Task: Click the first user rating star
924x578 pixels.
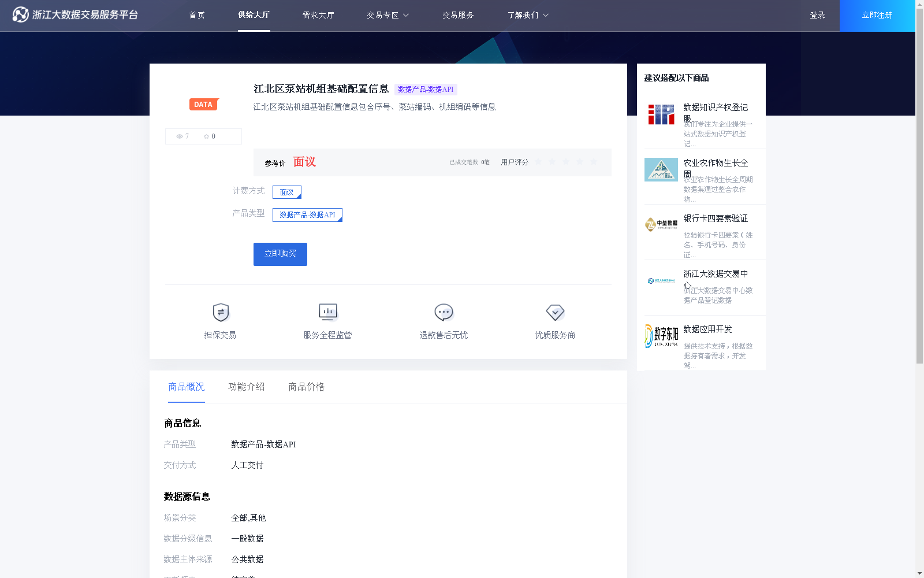Action: coord(538,162)
